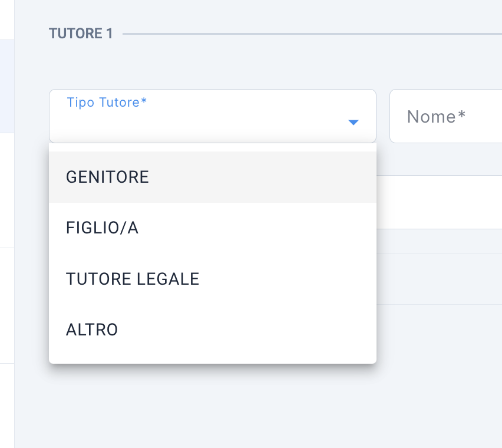Click the white sidebar item below the highlighted one
Viewport: 502px width, 448px height.
point(7,190)
